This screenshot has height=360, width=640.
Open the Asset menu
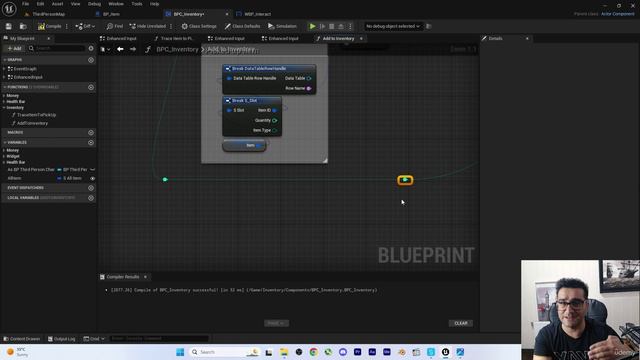[x=57, y=4]
